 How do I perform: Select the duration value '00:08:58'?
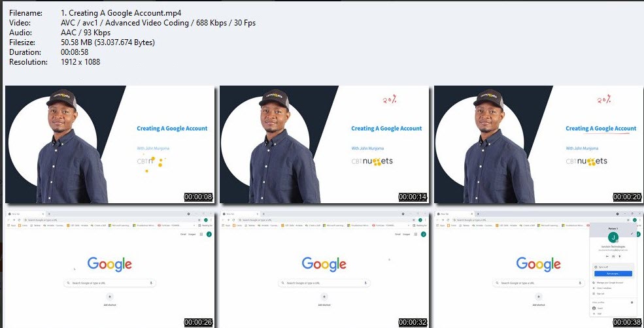click(x=75, y=52)
